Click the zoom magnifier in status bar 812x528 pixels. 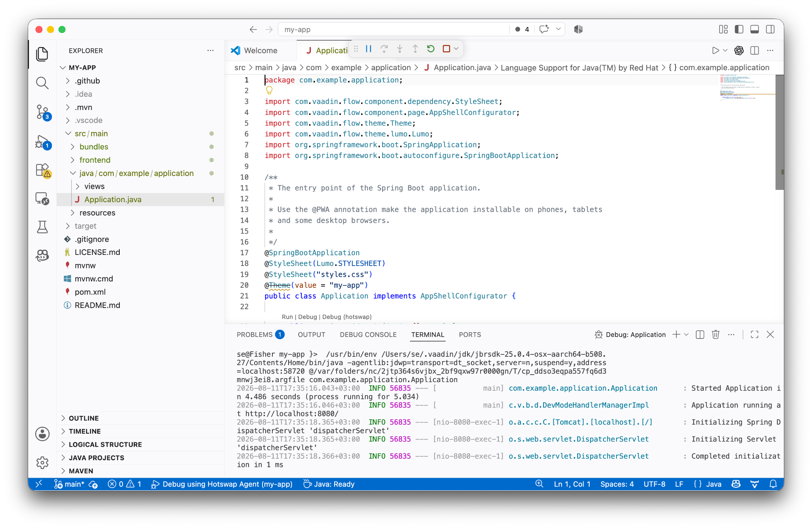tap(539, 484)
